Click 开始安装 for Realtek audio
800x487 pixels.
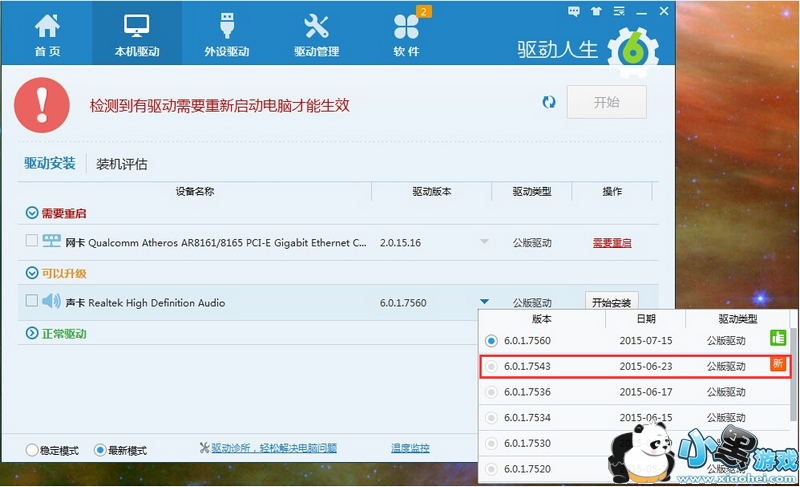(x=611, y=302)
